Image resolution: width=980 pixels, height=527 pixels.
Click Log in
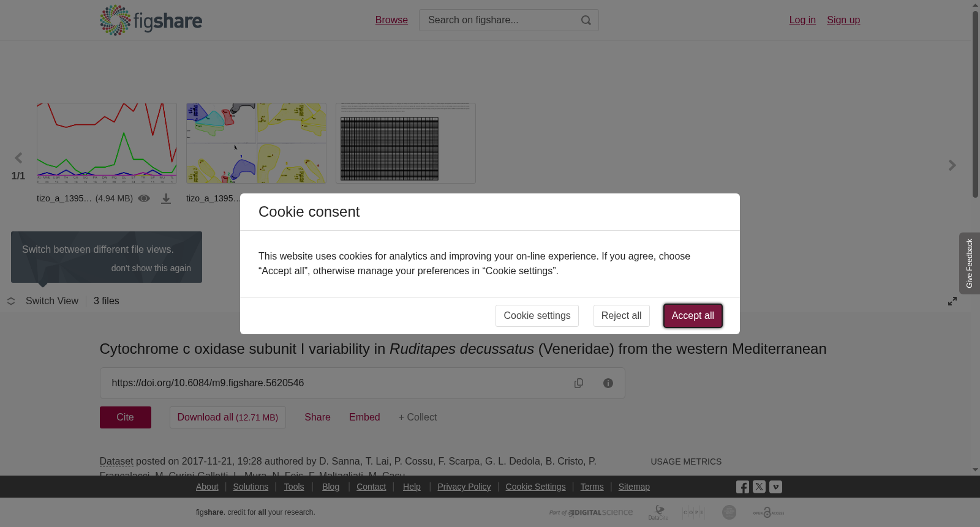point(802,20)
